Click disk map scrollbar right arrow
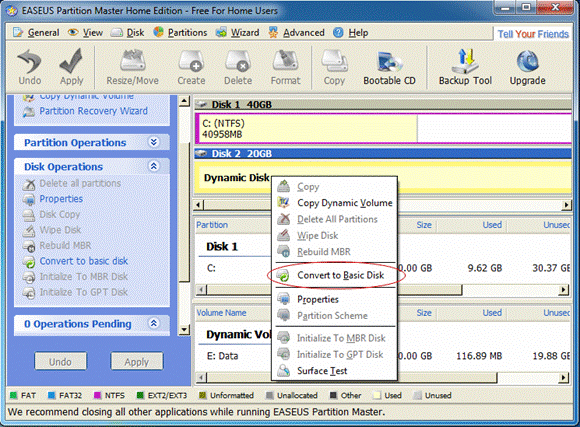This screenshot has width=580, height=427. (566, 205)
